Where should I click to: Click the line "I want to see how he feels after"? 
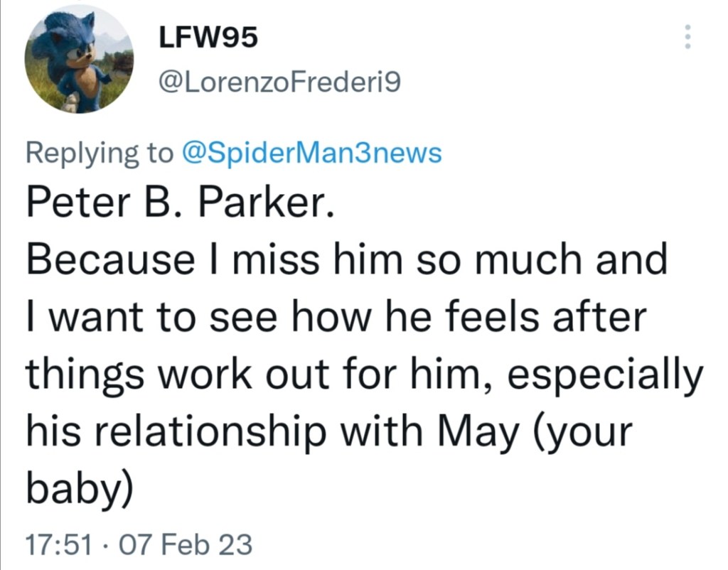point(334,318)
